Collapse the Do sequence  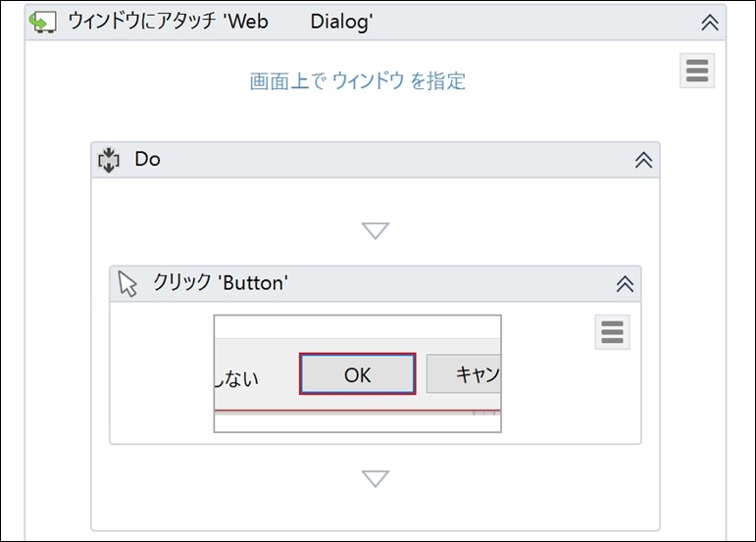[643, 160]
